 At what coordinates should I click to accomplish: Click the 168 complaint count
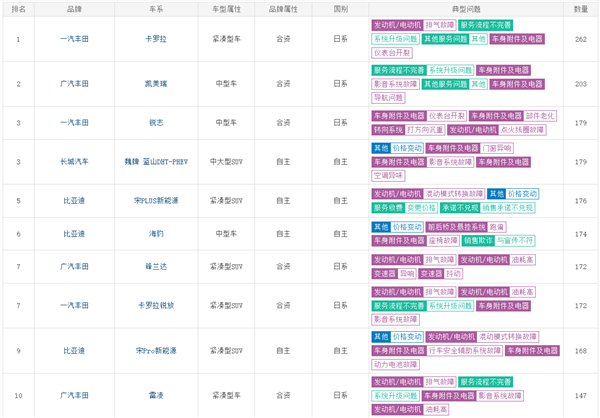(580, 351)
